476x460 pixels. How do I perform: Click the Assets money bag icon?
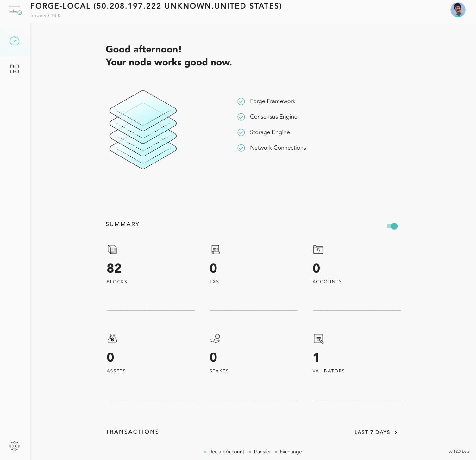tap(112, 339)
